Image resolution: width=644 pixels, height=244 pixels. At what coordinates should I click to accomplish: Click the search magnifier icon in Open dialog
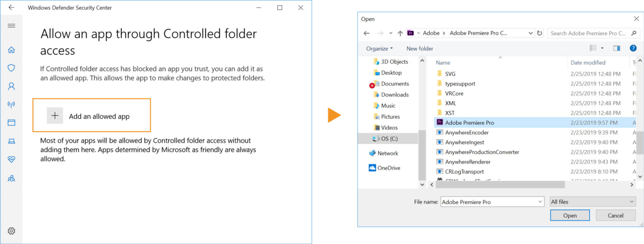[x=634, y=33]
